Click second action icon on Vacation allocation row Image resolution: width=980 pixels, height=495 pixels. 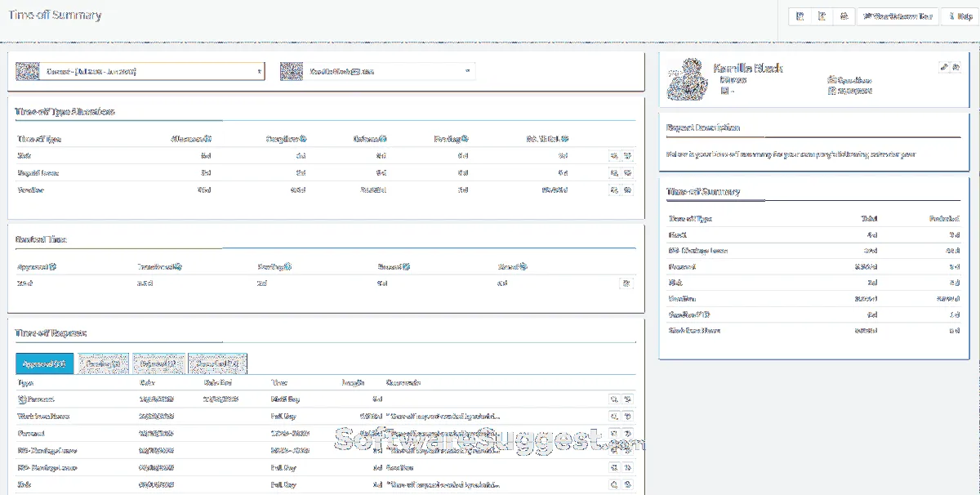coord(627,190)
